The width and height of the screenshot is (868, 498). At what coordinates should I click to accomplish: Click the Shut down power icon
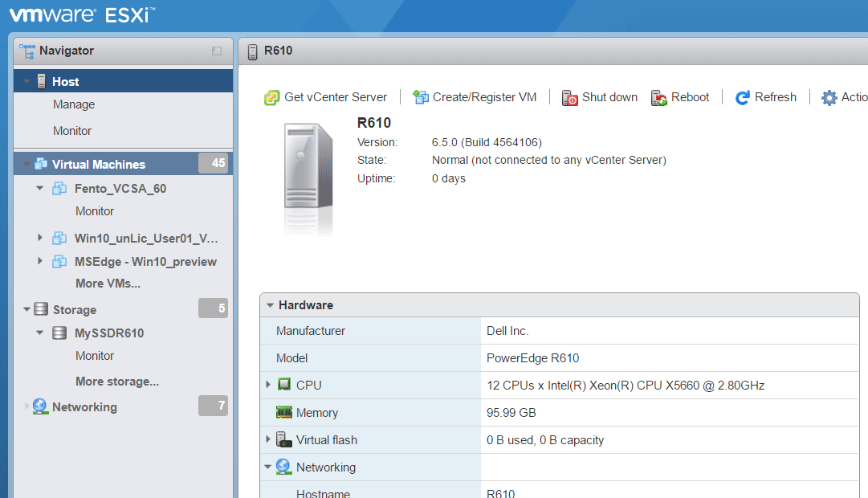pyautogui.click(x=569, y=98)
